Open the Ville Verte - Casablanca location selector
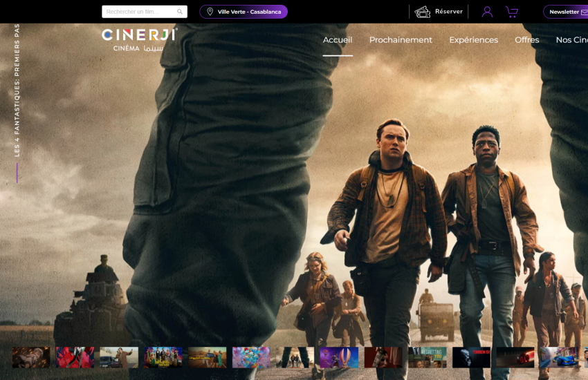 244,12
